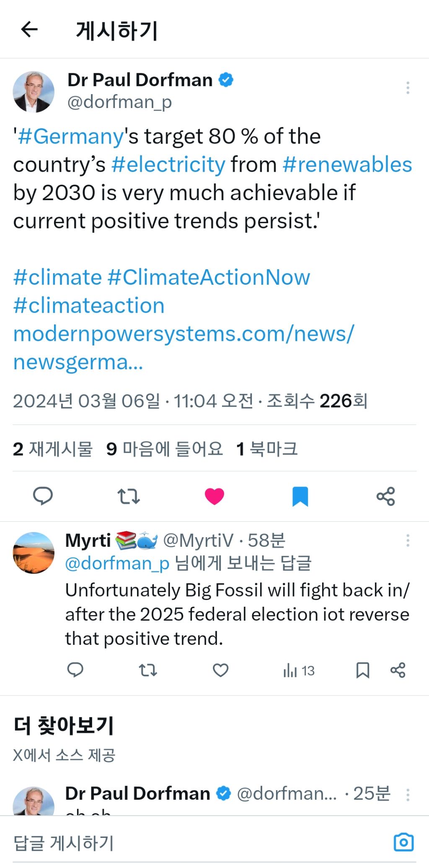429x868 pixels.
Task: Repost Myrti's reply
Action: click(x=148, y=670)
